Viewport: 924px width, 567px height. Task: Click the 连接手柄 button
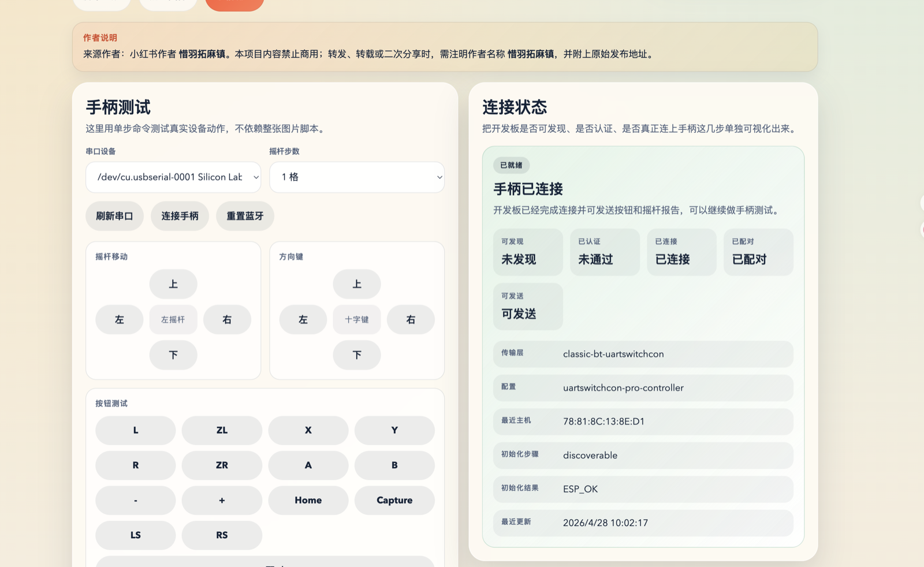[x=180, y=216]
